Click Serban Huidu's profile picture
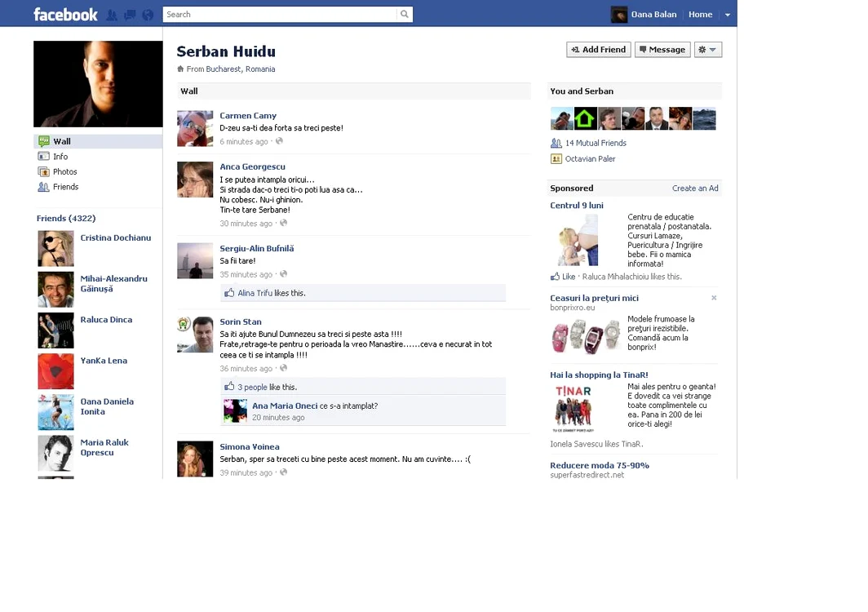Image resolution: width=868 pixels, height=612 pixels. [x=98, y=84]
